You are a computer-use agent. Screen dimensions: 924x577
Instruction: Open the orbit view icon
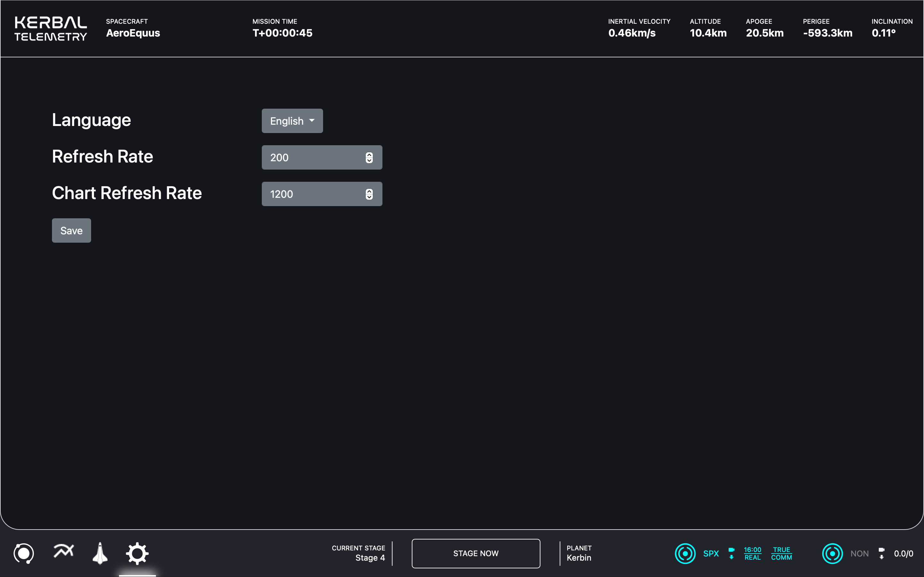(24, 553)
